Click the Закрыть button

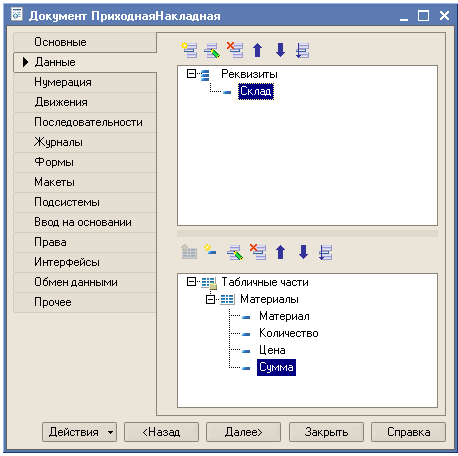326,432
